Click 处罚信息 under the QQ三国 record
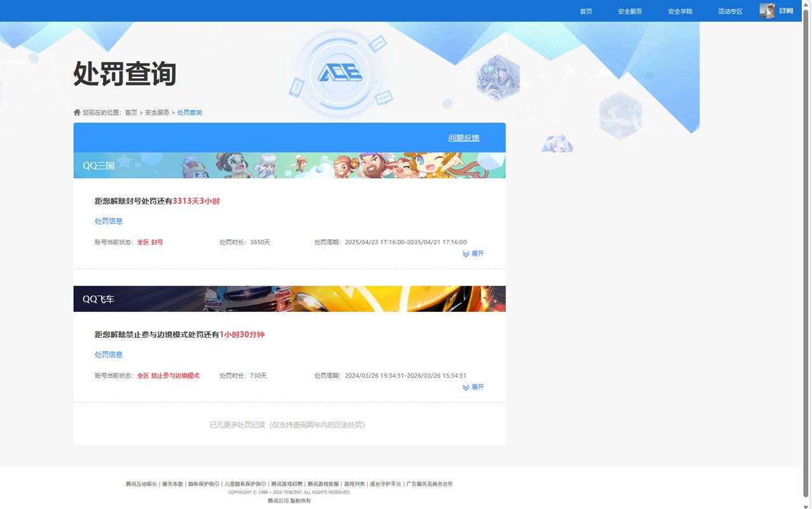The height and width of the screenshot is (509, 812). click(108, 221)
